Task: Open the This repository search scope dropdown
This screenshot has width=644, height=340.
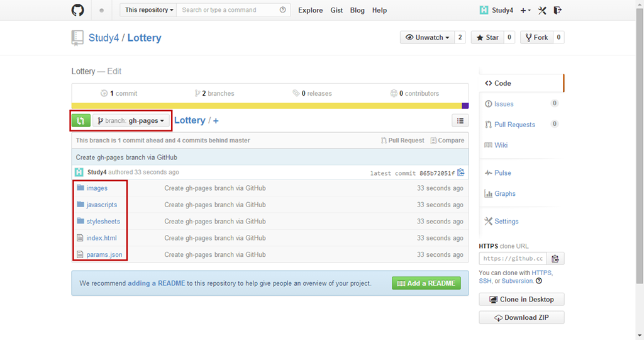Action: (148, 10)
